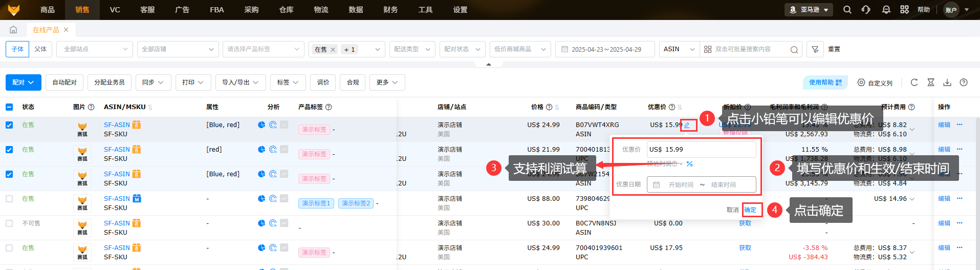Click the 2025-04-23 ~ 2025-04-29 date range picker

pyautogui.click(x=605, y=49)
